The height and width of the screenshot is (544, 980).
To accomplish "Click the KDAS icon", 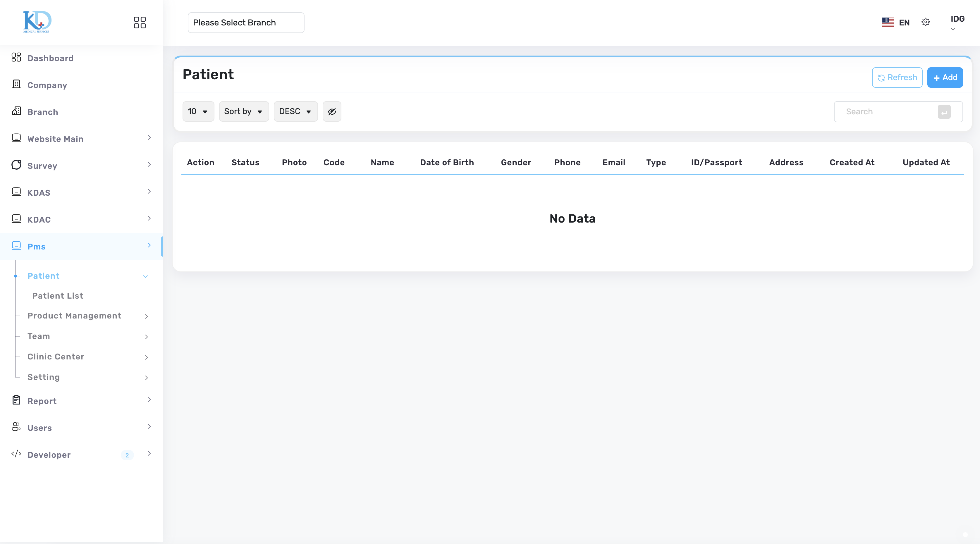I will click(16, 192).
